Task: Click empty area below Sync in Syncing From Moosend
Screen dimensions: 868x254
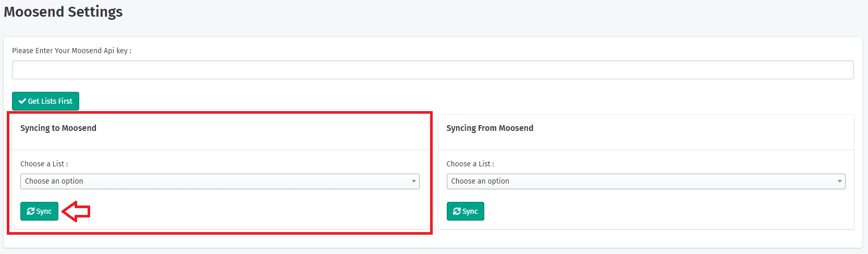Action: coord(645,224)
